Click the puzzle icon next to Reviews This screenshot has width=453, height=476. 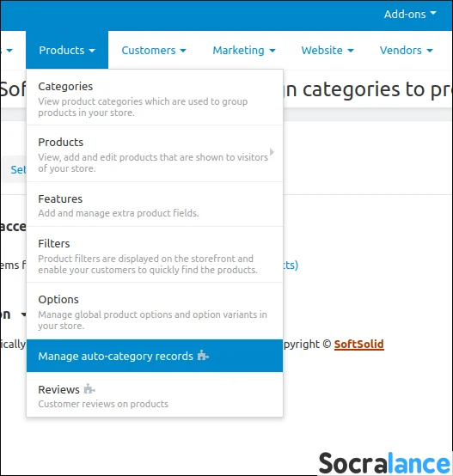click(89, 388)
